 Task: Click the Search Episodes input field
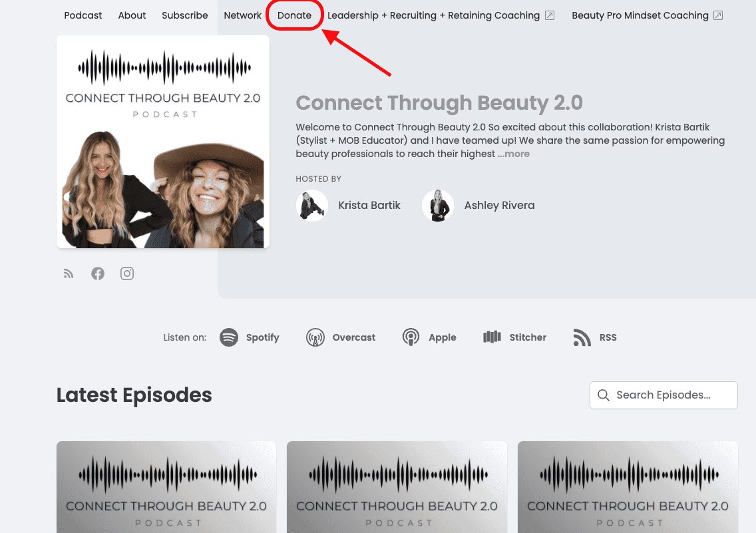[x=663, y=395]
